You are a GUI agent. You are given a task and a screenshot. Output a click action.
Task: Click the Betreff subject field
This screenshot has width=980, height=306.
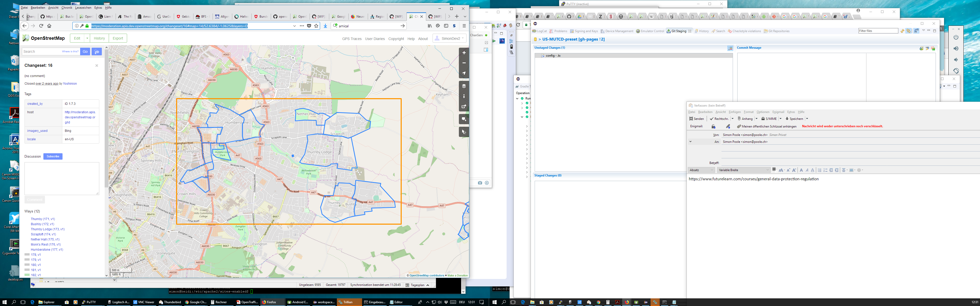850,163
